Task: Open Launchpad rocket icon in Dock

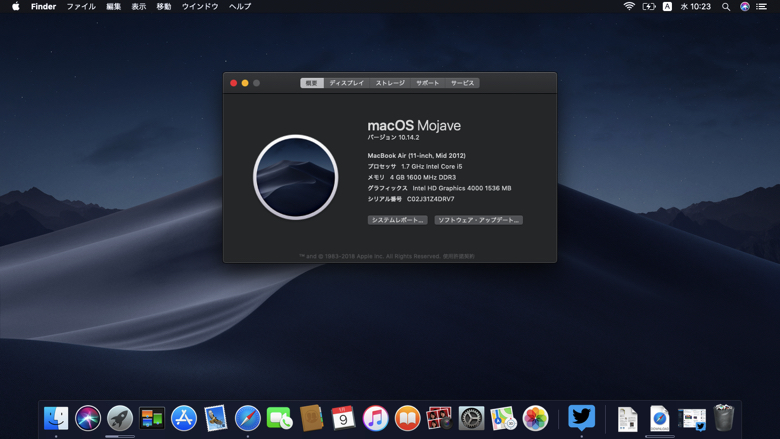Action: 120,418
